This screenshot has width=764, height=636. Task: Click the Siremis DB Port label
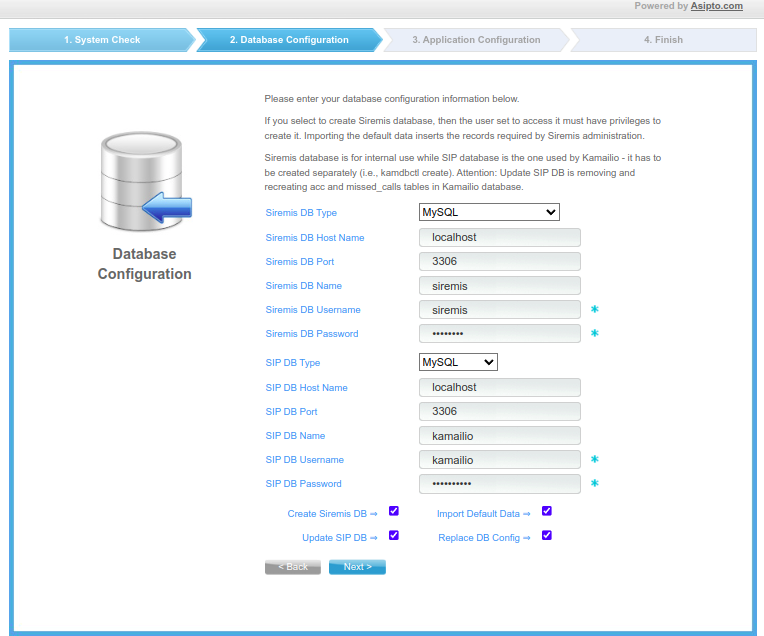point(300,262)
